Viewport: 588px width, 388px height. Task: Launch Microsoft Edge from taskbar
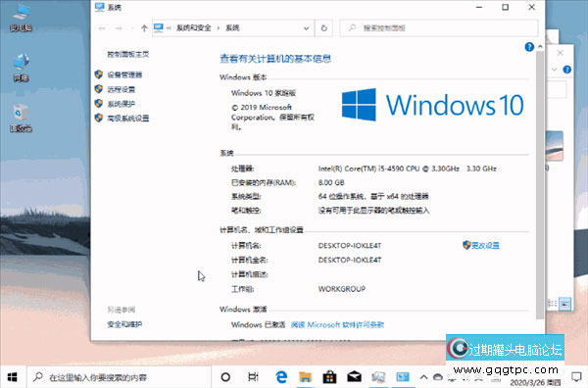click(281, 377)
